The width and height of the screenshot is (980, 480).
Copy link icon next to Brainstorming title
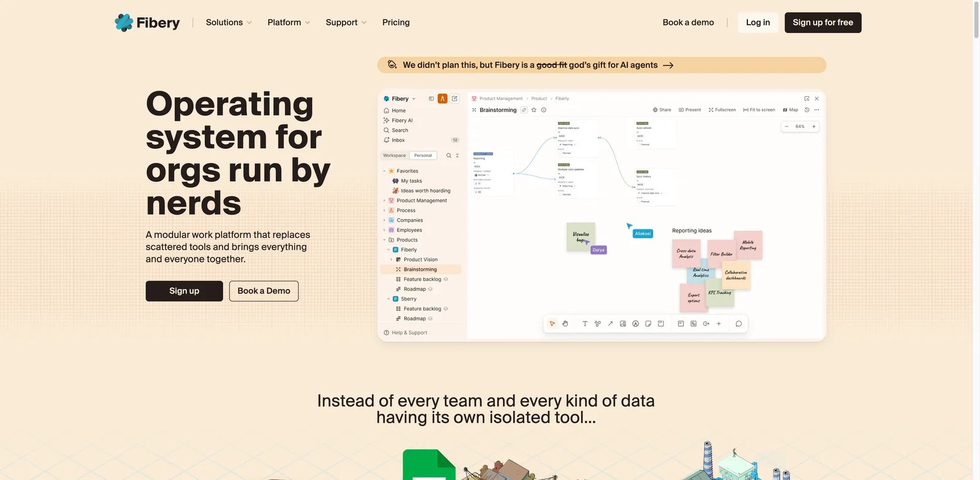pos(524,110)
